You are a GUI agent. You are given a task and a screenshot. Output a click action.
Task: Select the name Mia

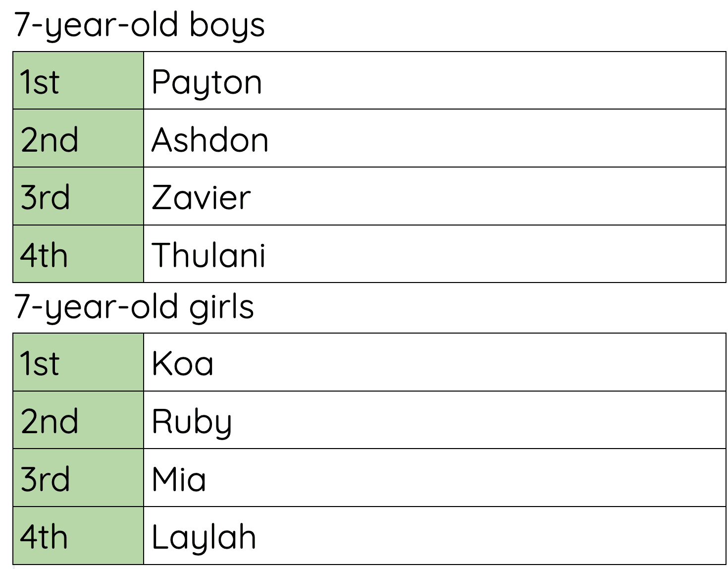point(179,479)
